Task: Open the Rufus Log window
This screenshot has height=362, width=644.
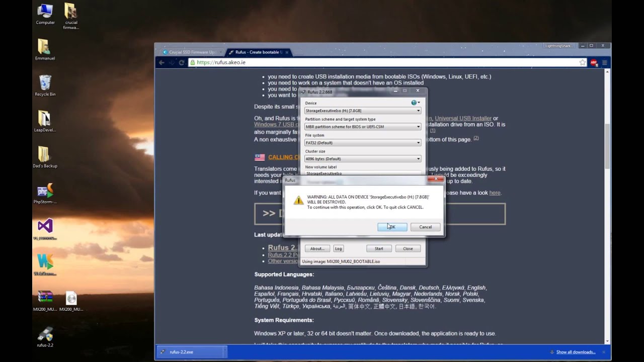Action: coord(339,248)
